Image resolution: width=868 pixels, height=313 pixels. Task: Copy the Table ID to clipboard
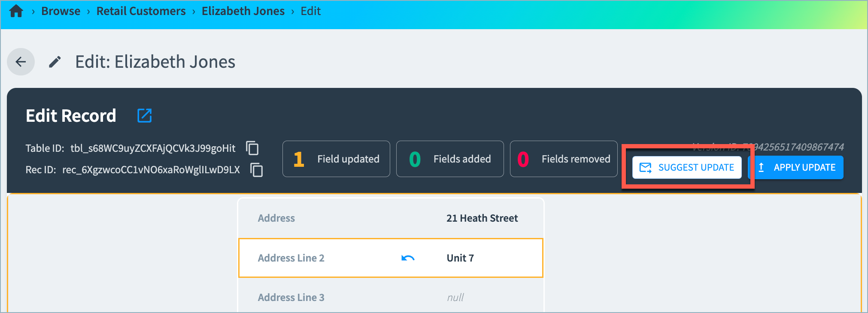[252, 148]
